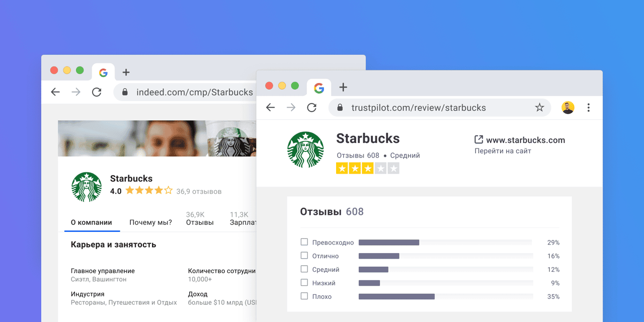Click the Trustpilot star rating boxes
Viewport: 644px width, 322px height.
click(x=368, y=168)
